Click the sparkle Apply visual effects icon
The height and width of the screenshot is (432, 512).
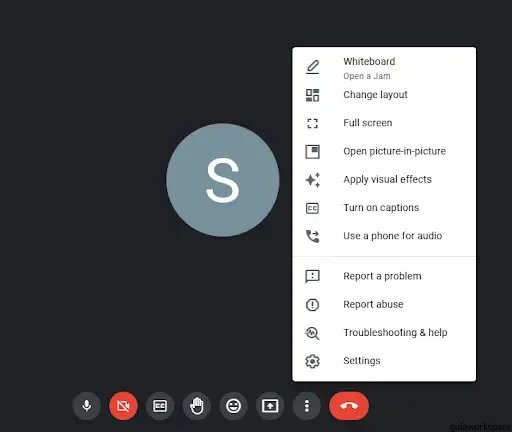tap(313, 180)
